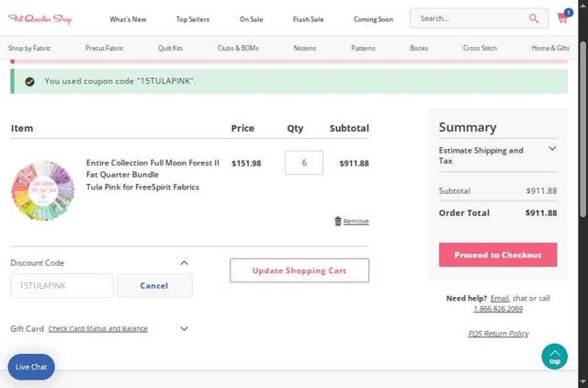Open the Full Moon Forest II bundle title
This screenshot has height=388, width=588.
pos(153,168)
